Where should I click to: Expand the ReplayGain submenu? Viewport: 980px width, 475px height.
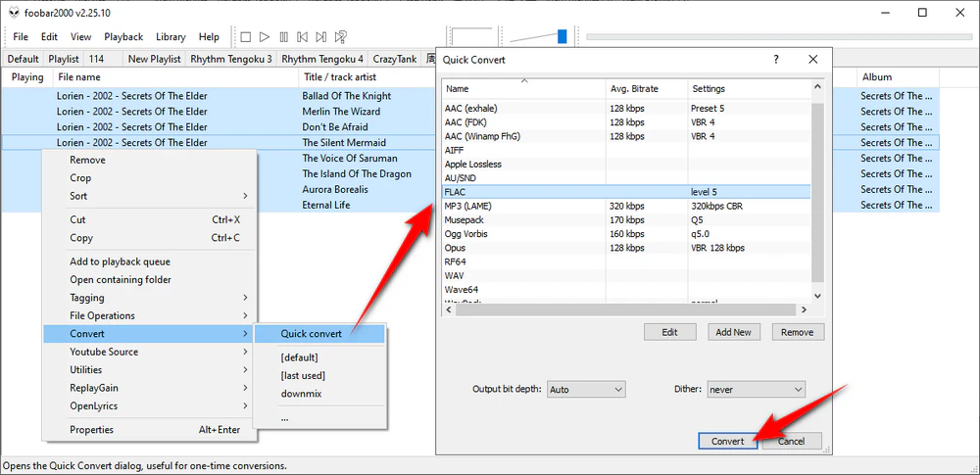tap(150, 388)
